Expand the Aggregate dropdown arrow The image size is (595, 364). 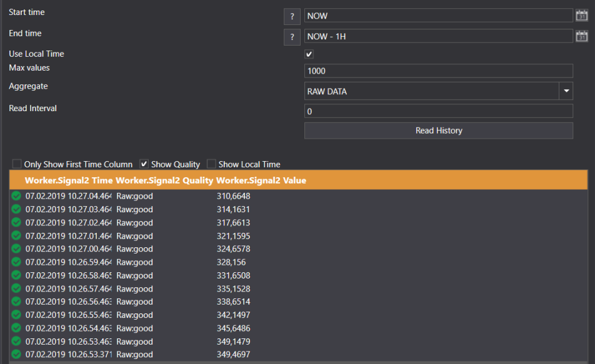(x=566, y=91)
